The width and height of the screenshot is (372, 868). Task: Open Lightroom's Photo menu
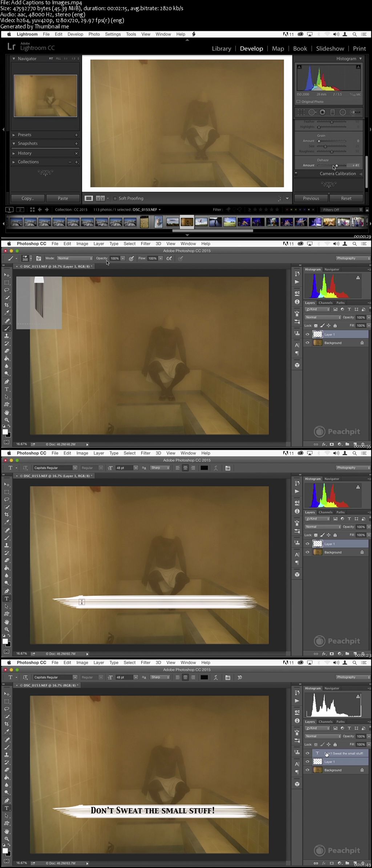tap(94, 34)
